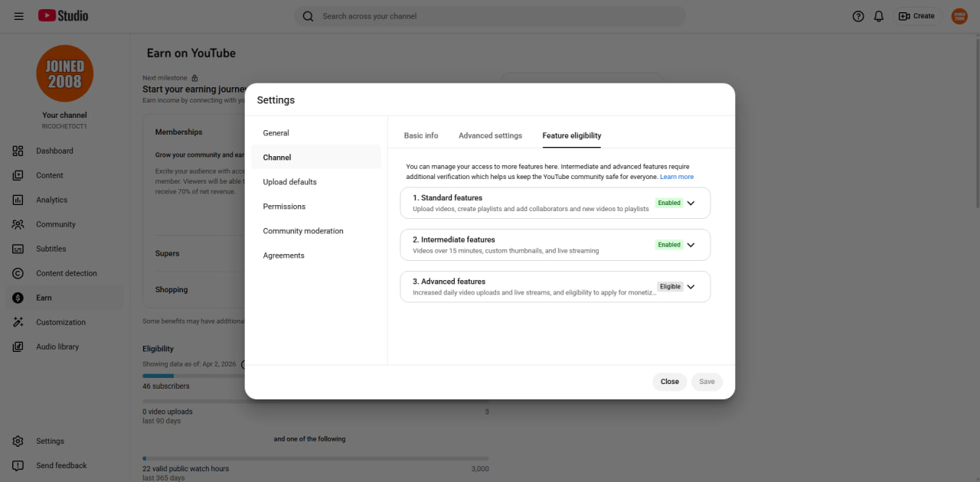This screenshot has width=980, height=482.
Task: Open the hamburger navigation menu
Action: click(18, 16)
